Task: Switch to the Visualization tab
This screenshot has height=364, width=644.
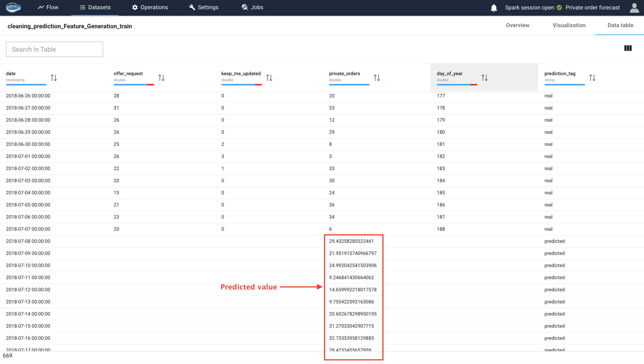Action: click(569, 25)
